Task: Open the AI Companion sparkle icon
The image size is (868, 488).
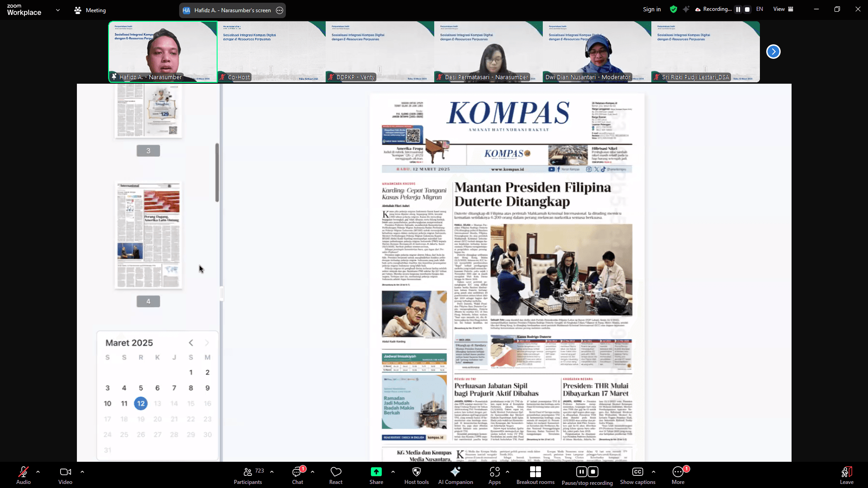Action: tap(455, 475)
